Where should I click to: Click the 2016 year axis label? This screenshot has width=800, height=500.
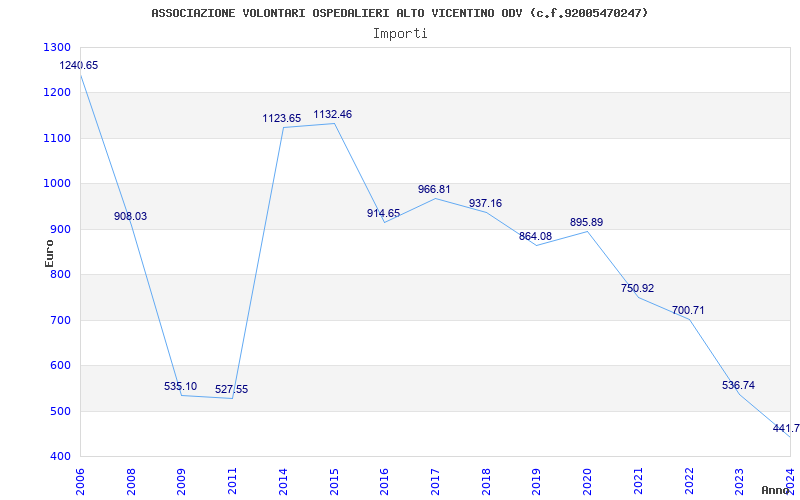tap(384, 482)
